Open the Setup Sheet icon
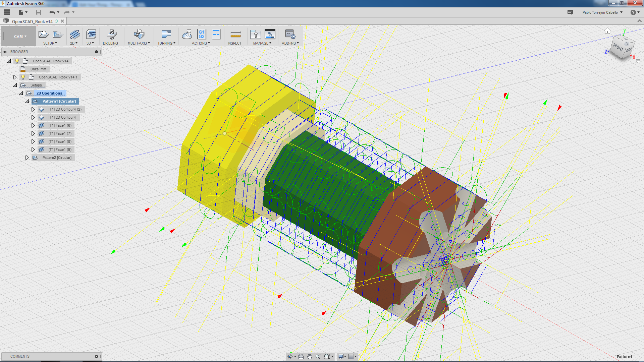Screen dimensions: 644x362 [x=216, y=34]
